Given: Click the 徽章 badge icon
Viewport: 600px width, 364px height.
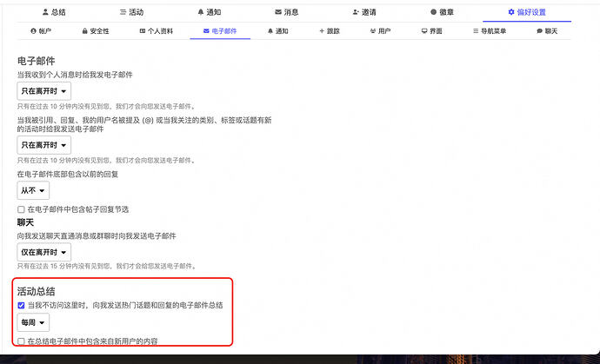Looking at the screenshot, I should coord(434,12).
